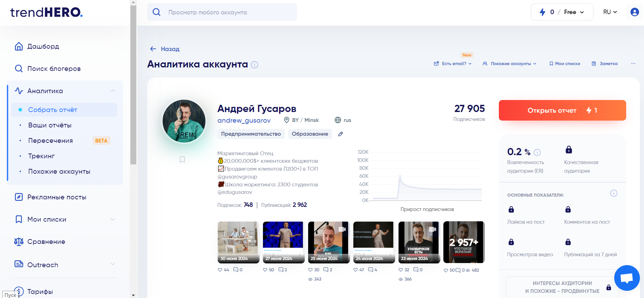Click the bookmark icon under profile photo

(182, 159)
